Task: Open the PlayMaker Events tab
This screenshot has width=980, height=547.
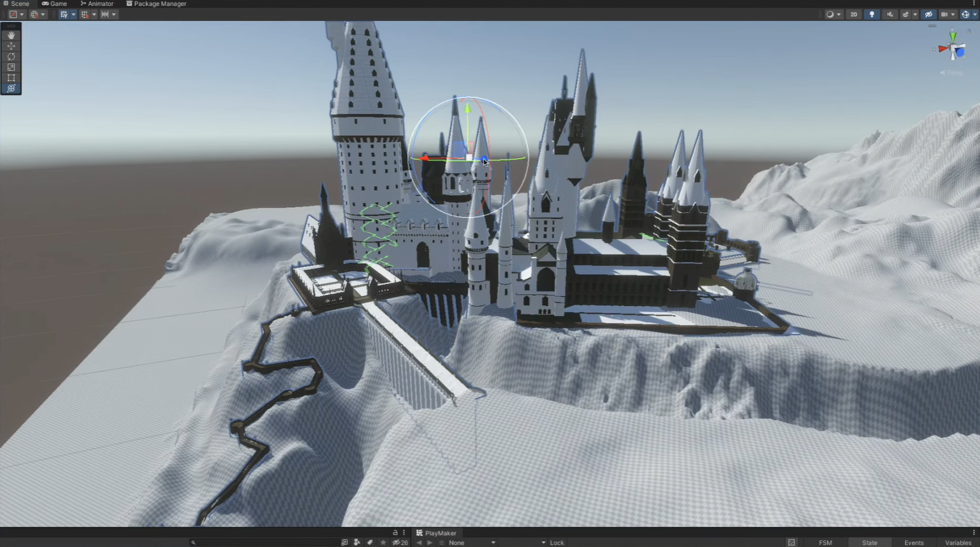Action: (x=914, y=543)
